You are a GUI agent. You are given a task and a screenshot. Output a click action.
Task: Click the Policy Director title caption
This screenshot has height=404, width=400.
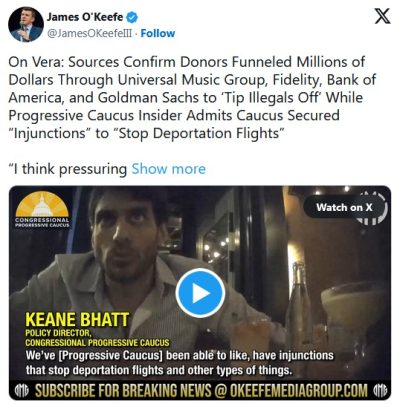click(97, 338)
